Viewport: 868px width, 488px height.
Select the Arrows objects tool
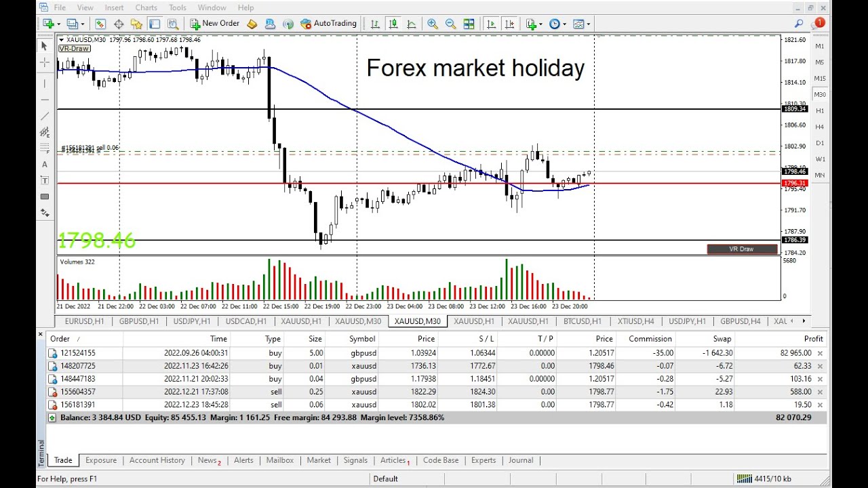pyautogui.click(x=45, y=213)
